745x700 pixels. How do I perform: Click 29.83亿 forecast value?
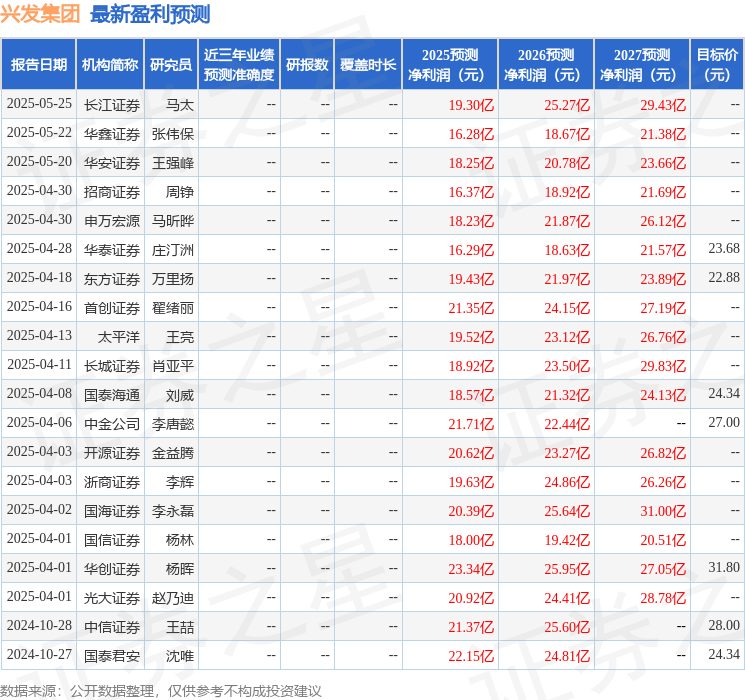[663, 366]
